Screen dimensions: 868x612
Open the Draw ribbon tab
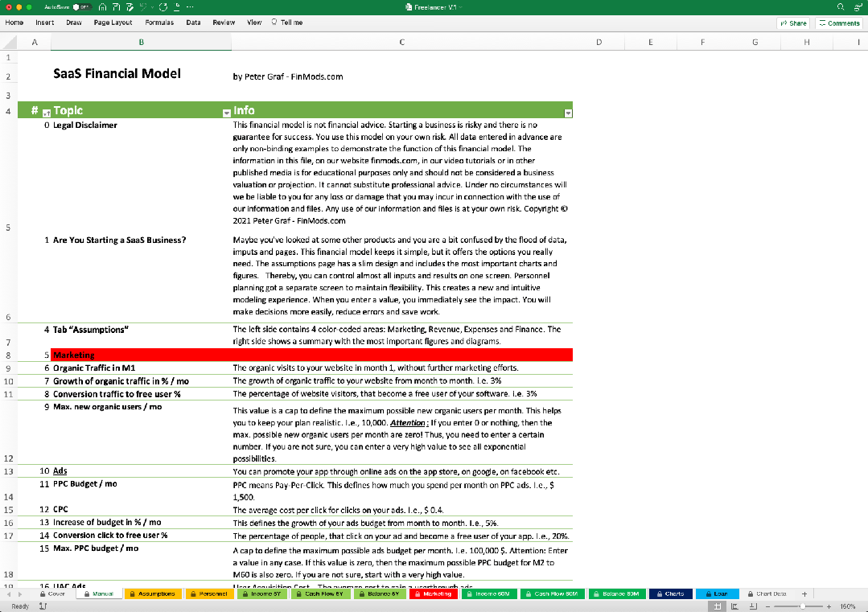coord(74,23)
